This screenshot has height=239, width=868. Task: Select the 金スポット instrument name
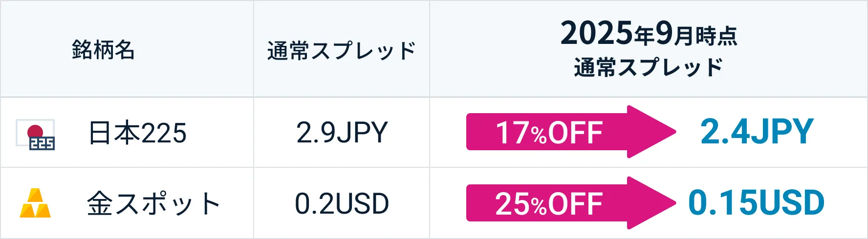click(153, 203)
